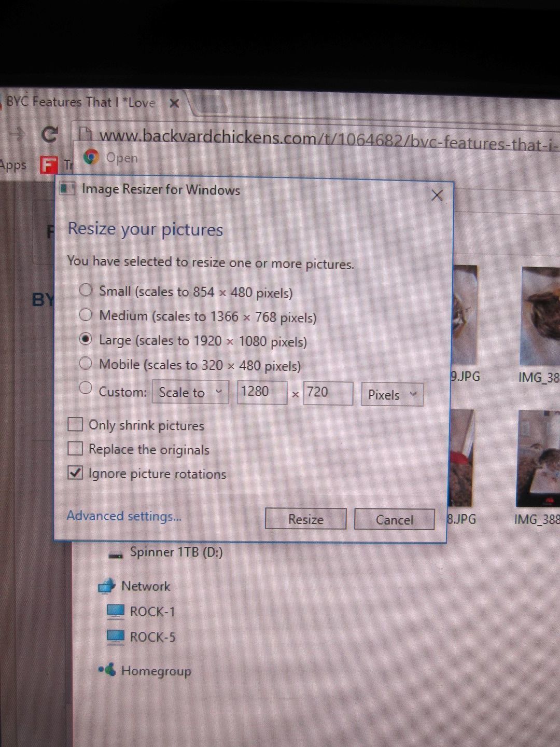Expand the Scale to dropdown

190,392
